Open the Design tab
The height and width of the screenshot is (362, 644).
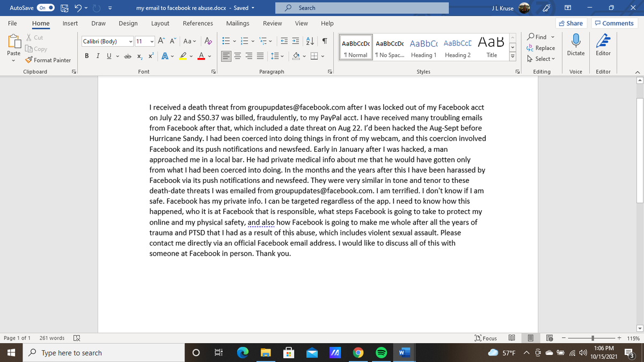pyautogui.click(x=128, y=24)
